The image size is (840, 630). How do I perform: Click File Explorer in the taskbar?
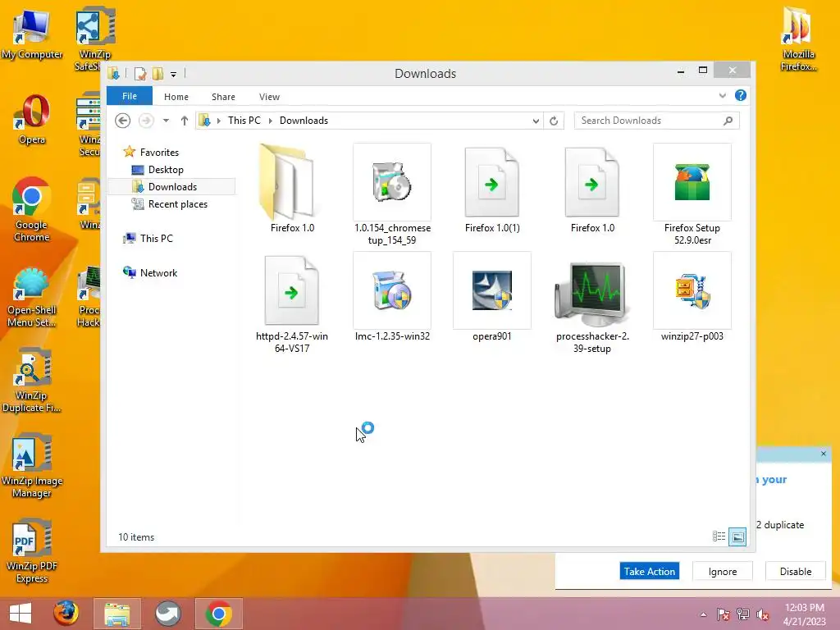click(116, 614)
